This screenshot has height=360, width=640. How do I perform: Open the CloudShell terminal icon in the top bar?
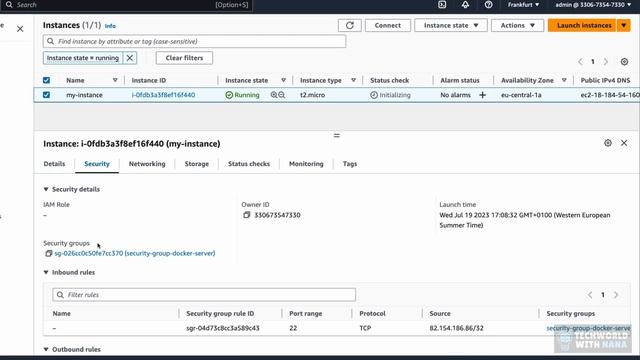pyautogui.click(x=442, y=5)
